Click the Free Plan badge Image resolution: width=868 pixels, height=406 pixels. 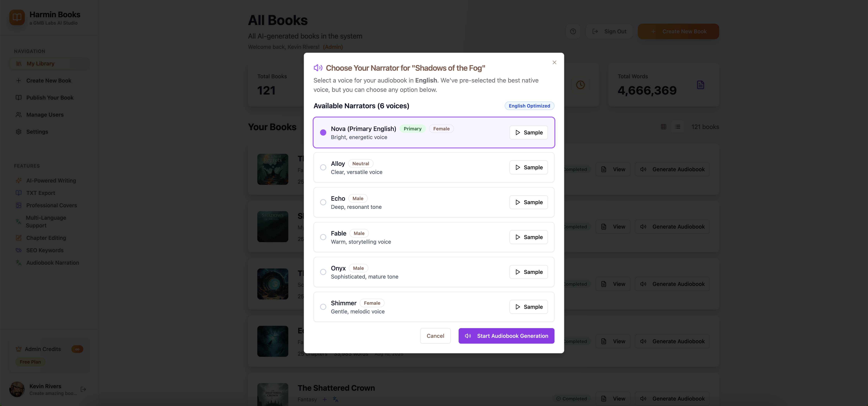click(30, 362)
